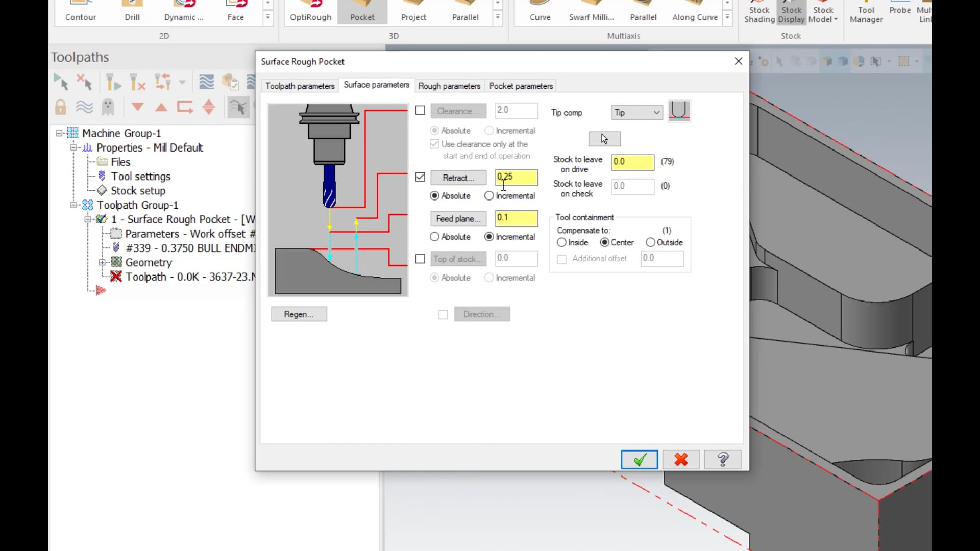Click the Drill toolpath icon
This screenshot has height=551, width=980.
pos(132,10)
